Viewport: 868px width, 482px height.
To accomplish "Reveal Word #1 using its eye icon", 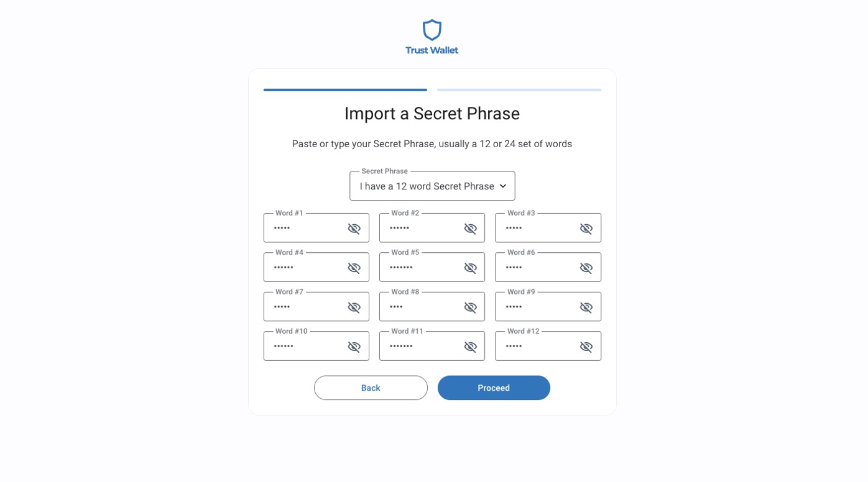I will pos(354,229).
